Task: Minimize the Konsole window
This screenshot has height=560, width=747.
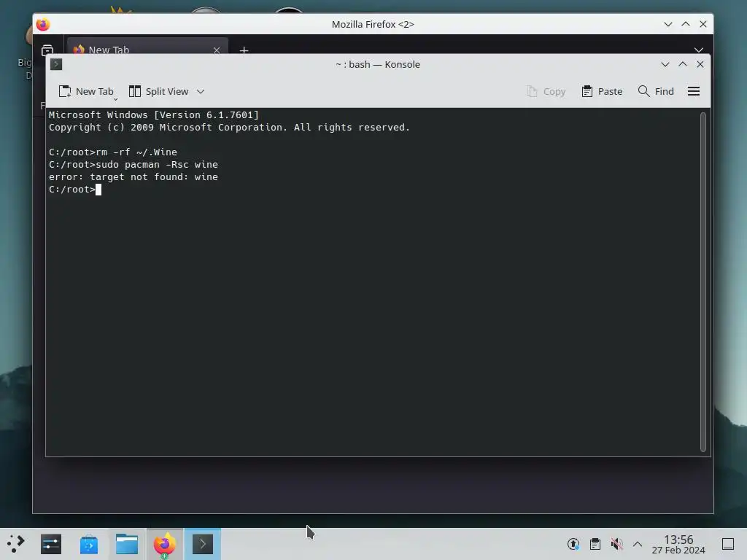Action: 665,64
